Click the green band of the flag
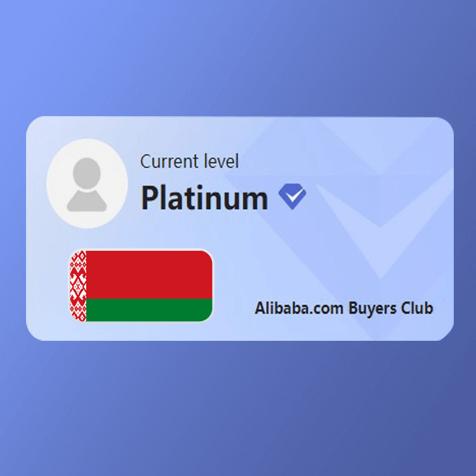 149,310
